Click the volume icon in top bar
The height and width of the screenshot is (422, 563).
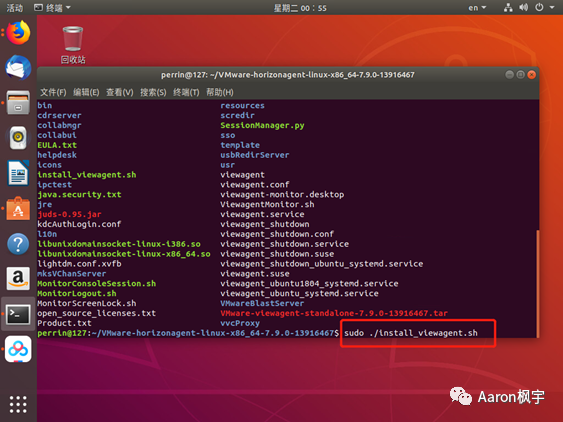pos(524,8)
